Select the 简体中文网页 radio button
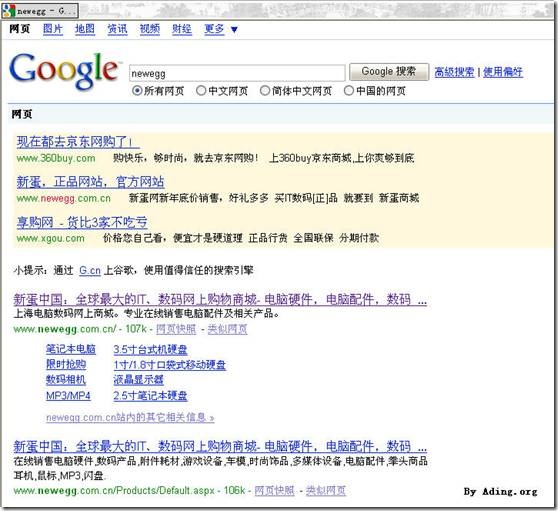 coord(265,91)
